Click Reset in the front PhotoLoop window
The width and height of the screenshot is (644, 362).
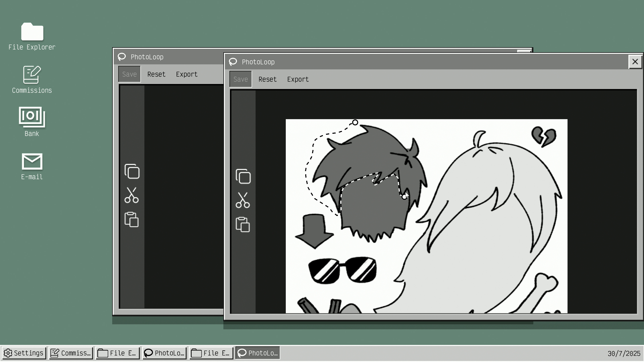pyautogui.click(x=267, y=79)
